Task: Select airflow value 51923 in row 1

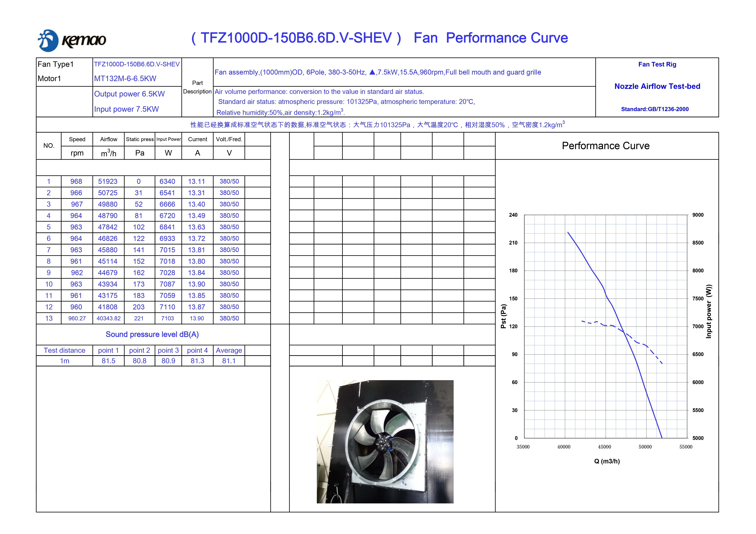Action: click(x=108, y=181)
